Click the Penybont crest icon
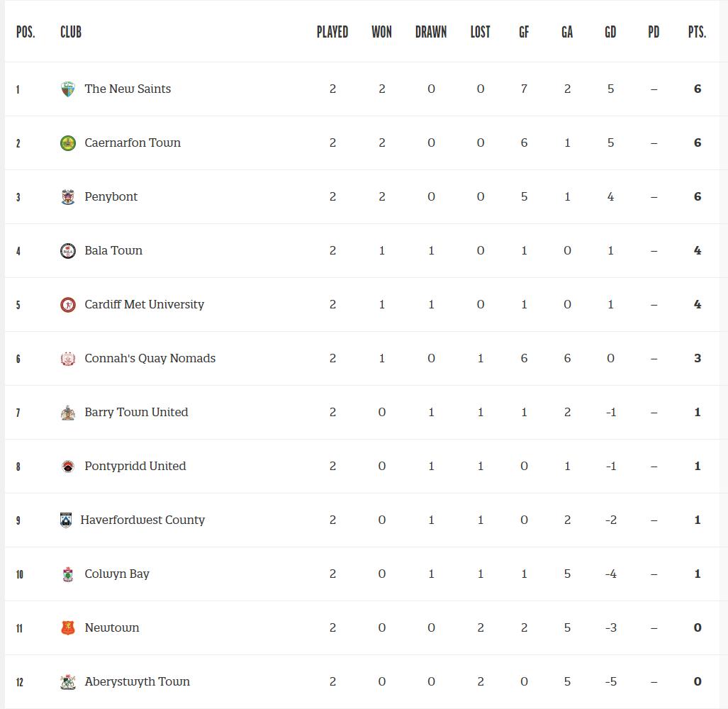The image size is (728, 709). pyautogui.click(x=68, y=197)
